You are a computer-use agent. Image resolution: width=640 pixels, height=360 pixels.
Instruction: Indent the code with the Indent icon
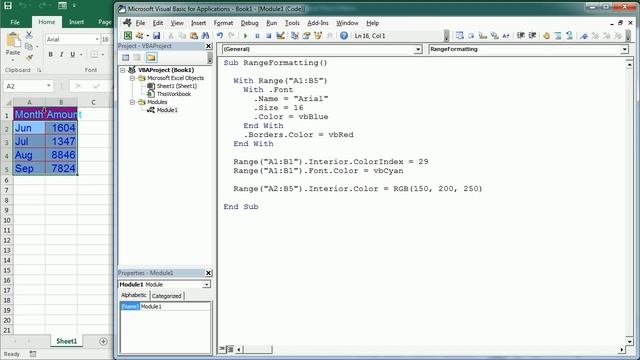(520, 36)
